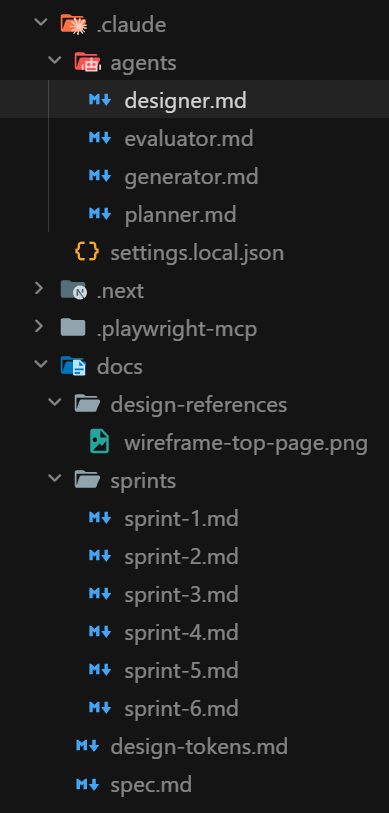Open wireframe-top-page.png image file

[246, 443]
